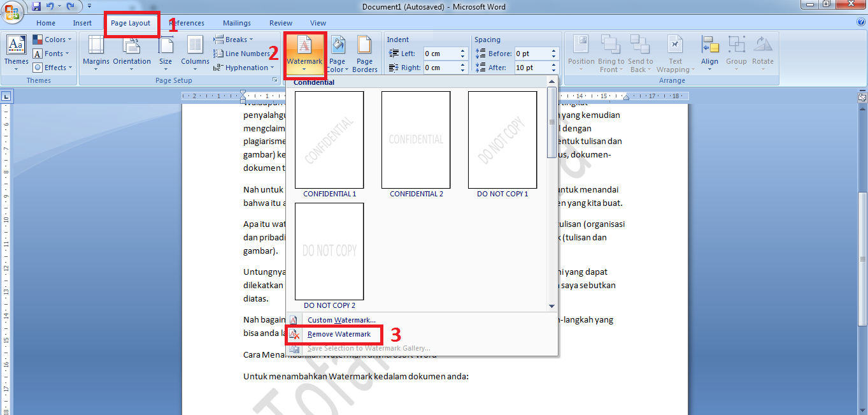Click tab selector on ruler corner
This screenshot has width=868, height=415.
(x=6, y=98)
